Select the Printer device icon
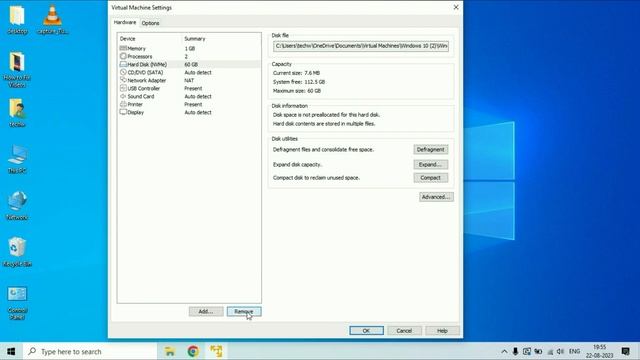Image resolution: width=640 pixels, height=360 pixels. (x=123, y=104)
